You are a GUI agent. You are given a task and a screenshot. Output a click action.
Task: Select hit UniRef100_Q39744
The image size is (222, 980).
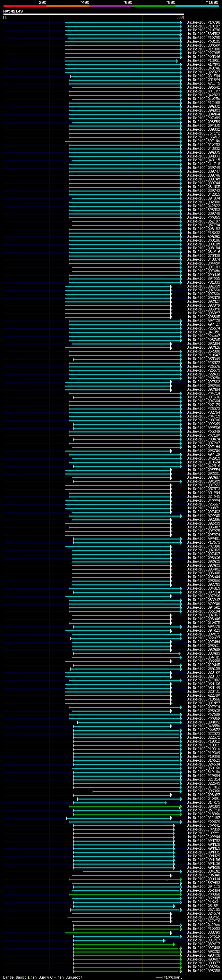click(203, 183)
